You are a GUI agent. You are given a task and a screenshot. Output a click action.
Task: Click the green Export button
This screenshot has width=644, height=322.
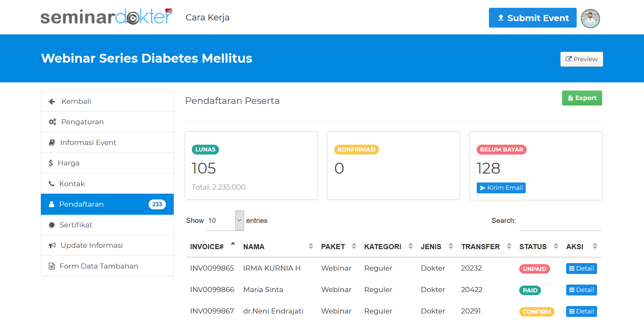click(x=582, y=98)
